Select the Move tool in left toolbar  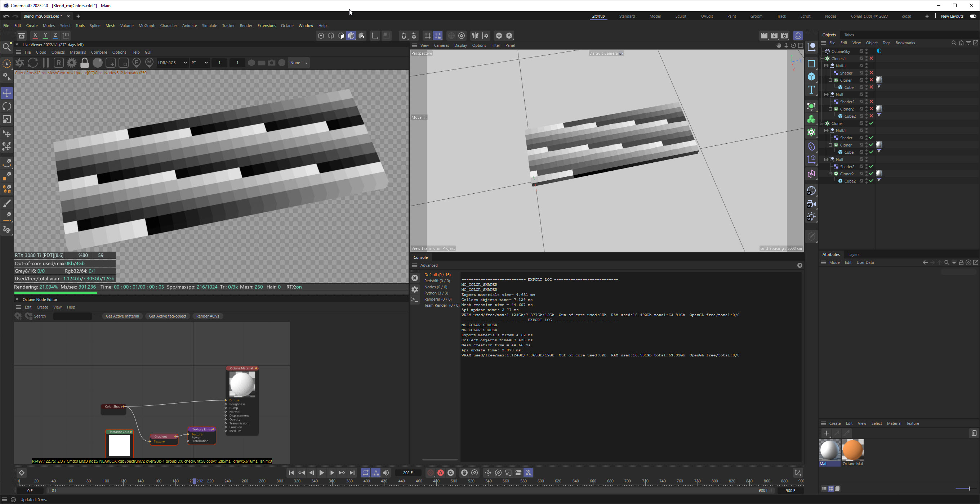pos(7,93)
